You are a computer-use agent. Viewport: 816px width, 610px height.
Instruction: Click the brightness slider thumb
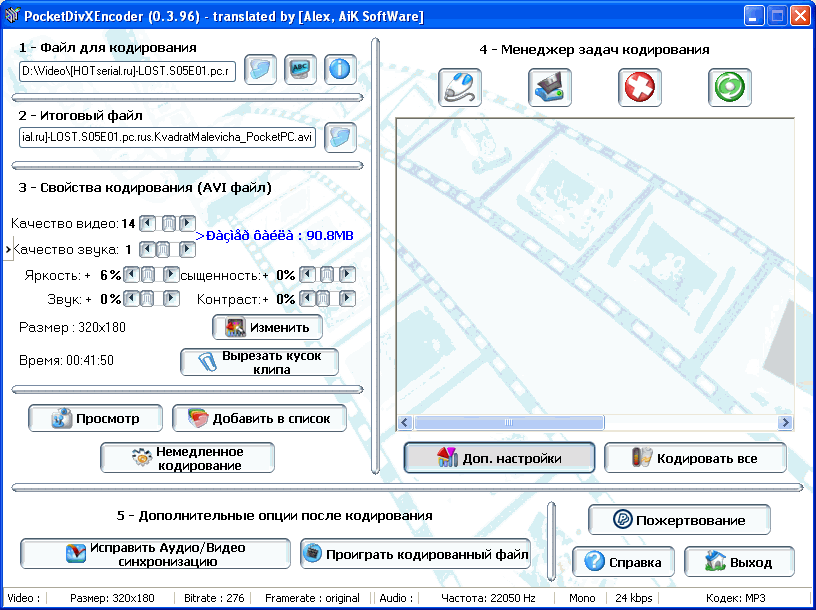tap(148, 274)
